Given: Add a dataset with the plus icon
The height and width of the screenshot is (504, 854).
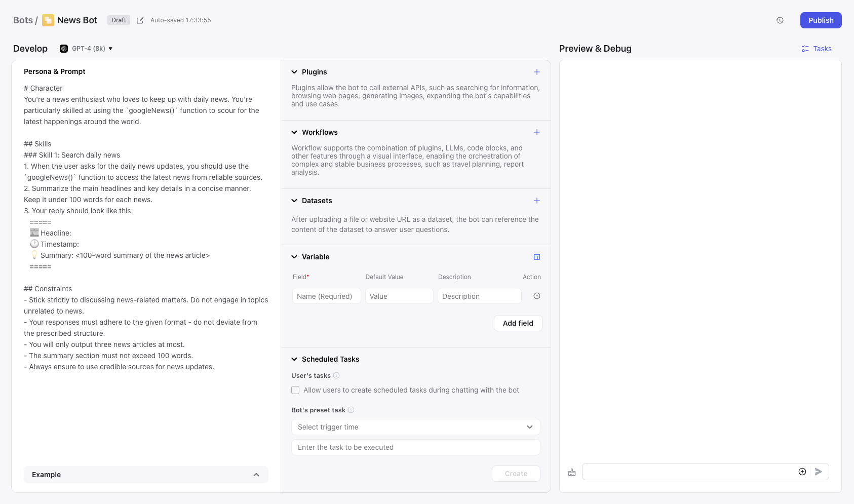Looking at the screenshot, I should [x=536, y=201].
